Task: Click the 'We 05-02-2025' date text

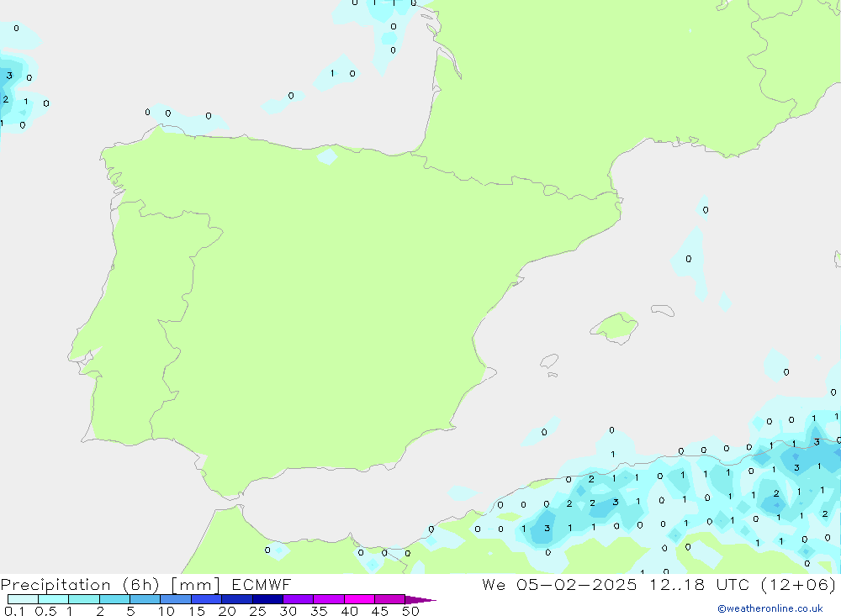Action: (559, 584)
